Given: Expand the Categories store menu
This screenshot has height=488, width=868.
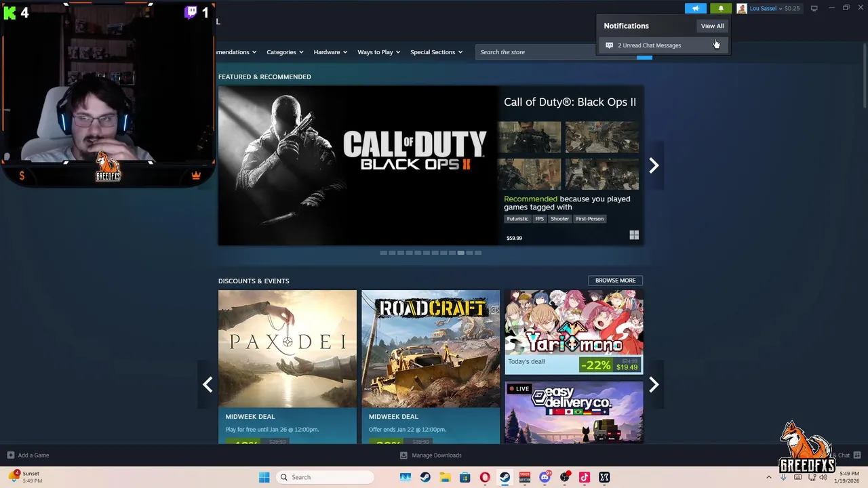Looking at the screenshot, I should click(x=284, y=52).
